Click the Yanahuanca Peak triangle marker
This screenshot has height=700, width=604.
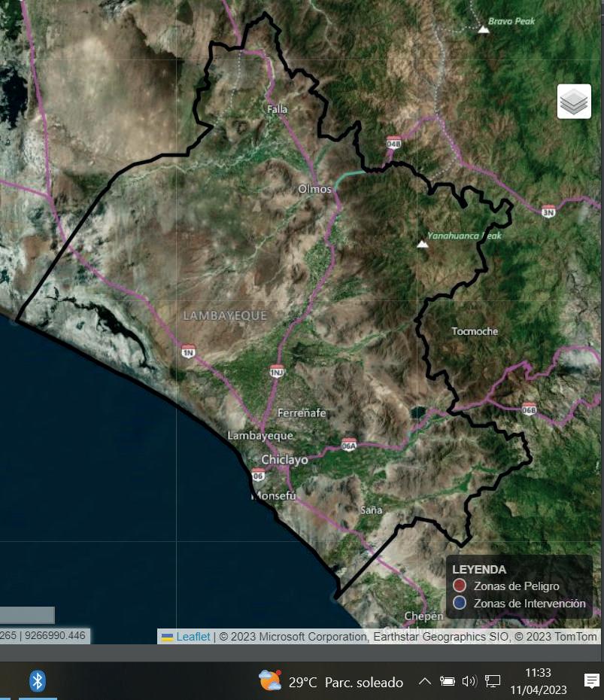[422, 244]
